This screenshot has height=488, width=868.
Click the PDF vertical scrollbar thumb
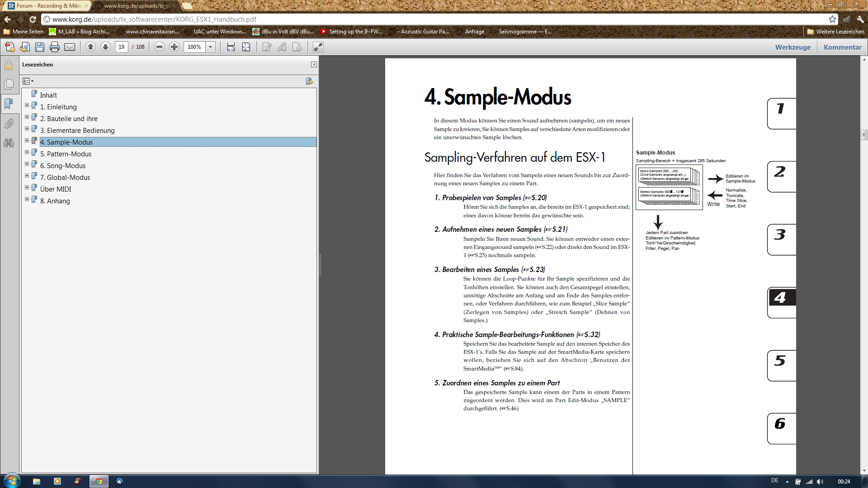[x=864, y=135]
